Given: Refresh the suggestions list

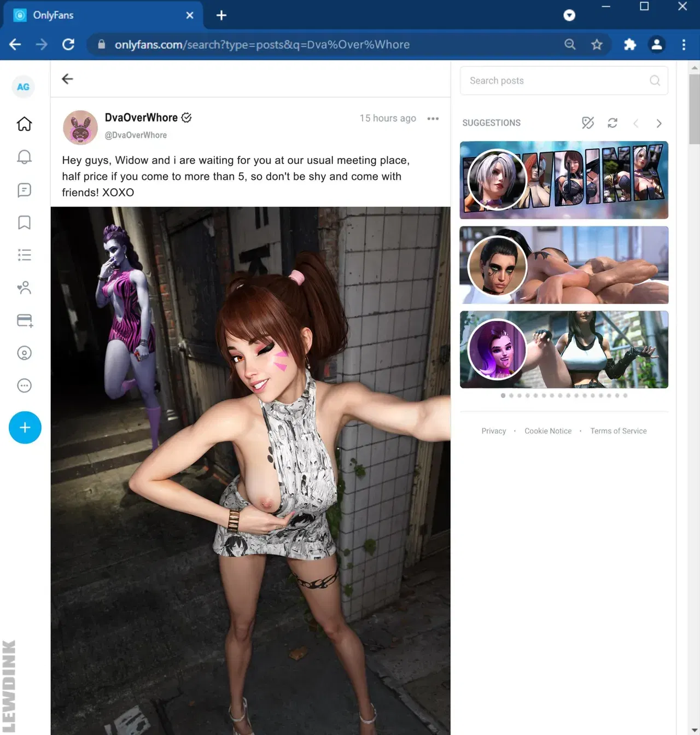Looking at the screenshot, I should click(612, 123).
